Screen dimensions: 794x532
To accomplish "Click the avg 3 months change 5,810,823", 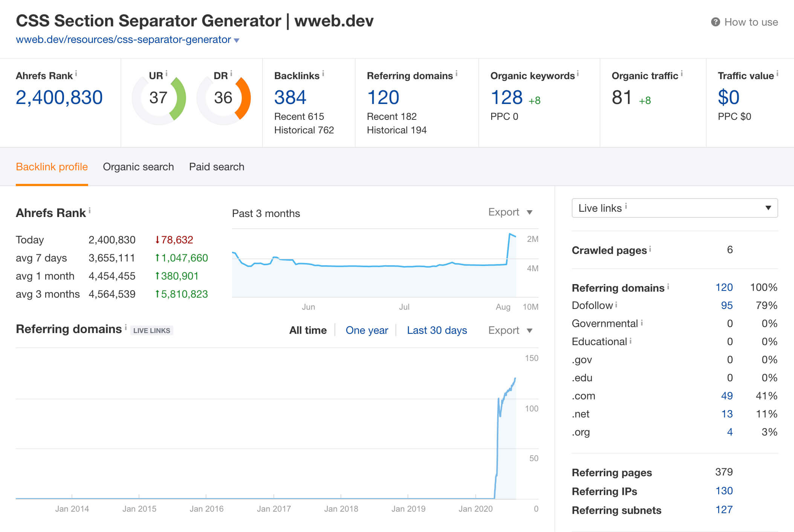I will 182,294.
